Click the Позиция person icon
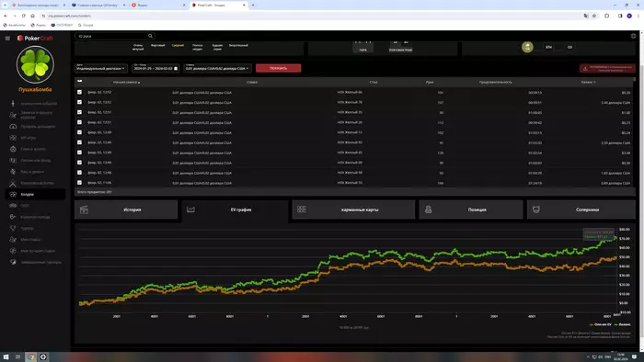Viewport: 644px width, 362px height. click(428, 209)
